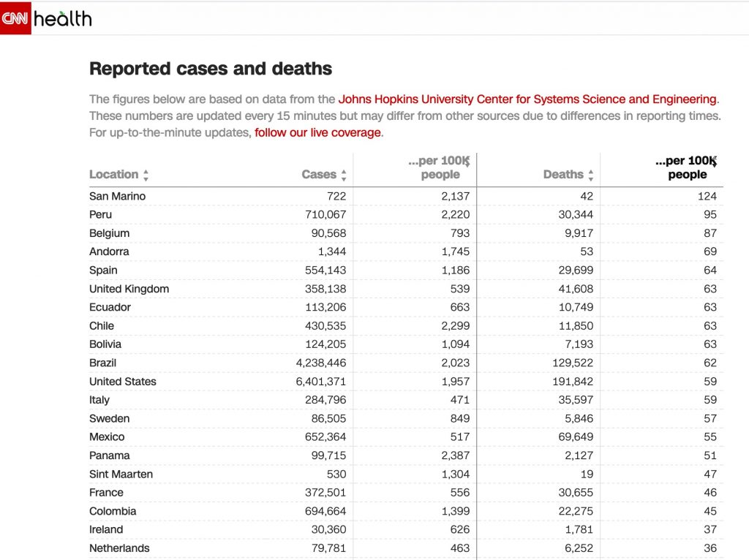The width and height of the screenshot is (749, 560).
Task: Select the Belgium row name
Action: [x=110, y=233]
